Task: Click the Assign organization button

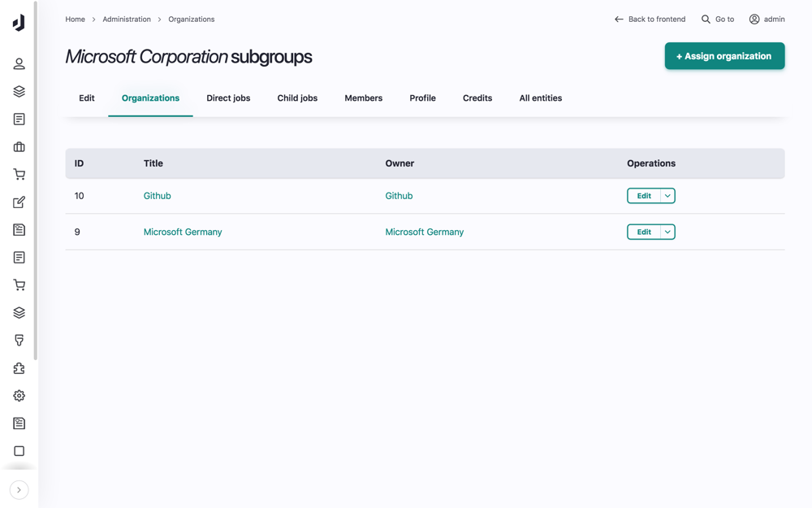Action: [x=724, y=56]
